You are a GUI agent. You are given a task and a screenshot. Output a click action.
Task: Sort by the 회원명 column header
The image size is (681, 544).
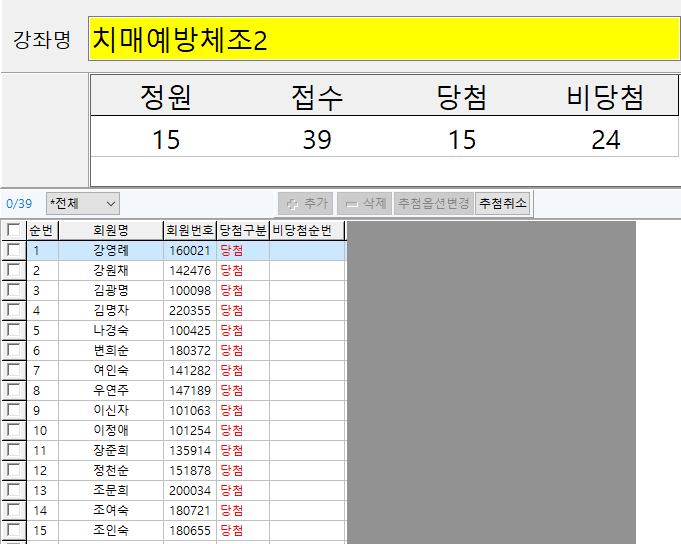click(111, 230)
